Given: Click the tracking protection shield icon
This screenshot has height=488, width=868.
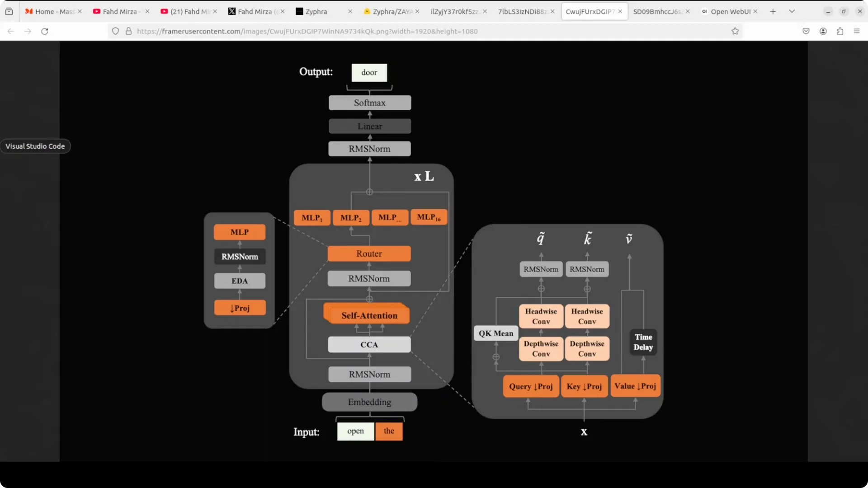Looking at the screenshot, I should (116, 31).
